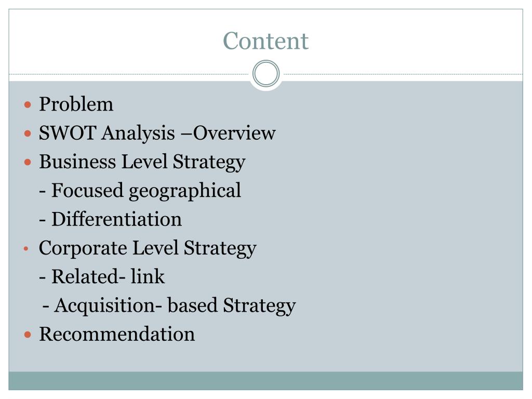The width and height of the screenshot is (532, 399).
Task: Select the "- Acquisition- based Strategy" sub-item
Action: (x=169, y=305)
